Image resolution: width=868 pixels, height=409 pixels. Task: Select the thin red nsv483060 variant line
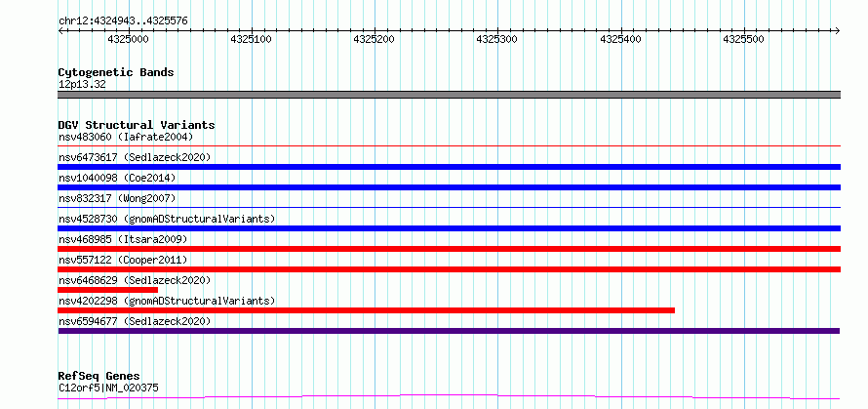[x=450, y=145]
